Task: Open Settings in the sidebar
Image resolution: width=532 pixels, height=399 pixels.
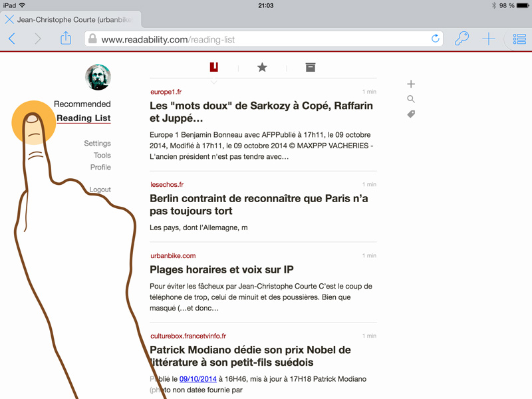Action: point(97,143)
